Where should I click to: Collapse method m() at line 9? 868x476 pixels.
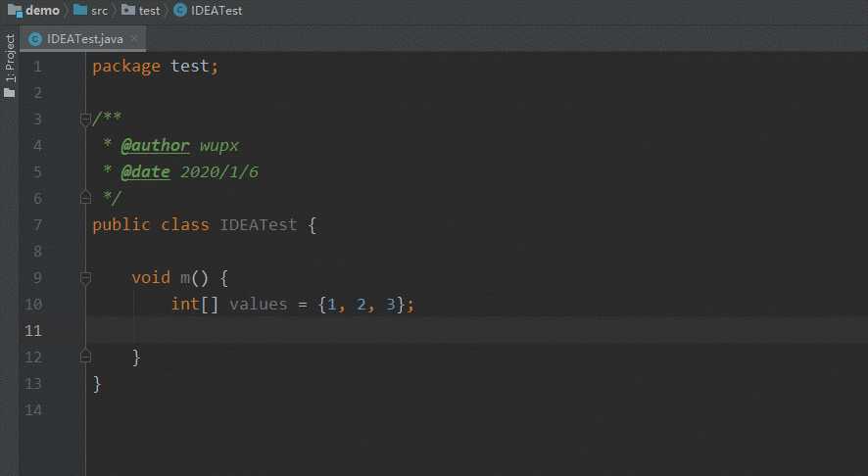(85, 277)
